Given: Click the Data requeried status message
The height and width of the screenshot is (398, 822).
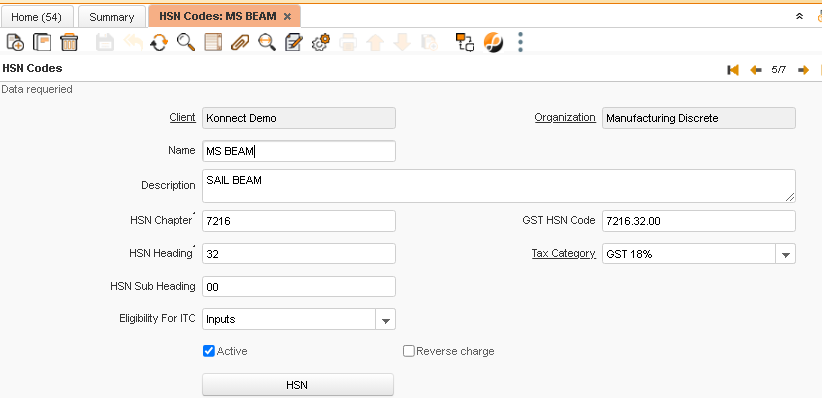Looking at the screenshot, I should [37, 89].
